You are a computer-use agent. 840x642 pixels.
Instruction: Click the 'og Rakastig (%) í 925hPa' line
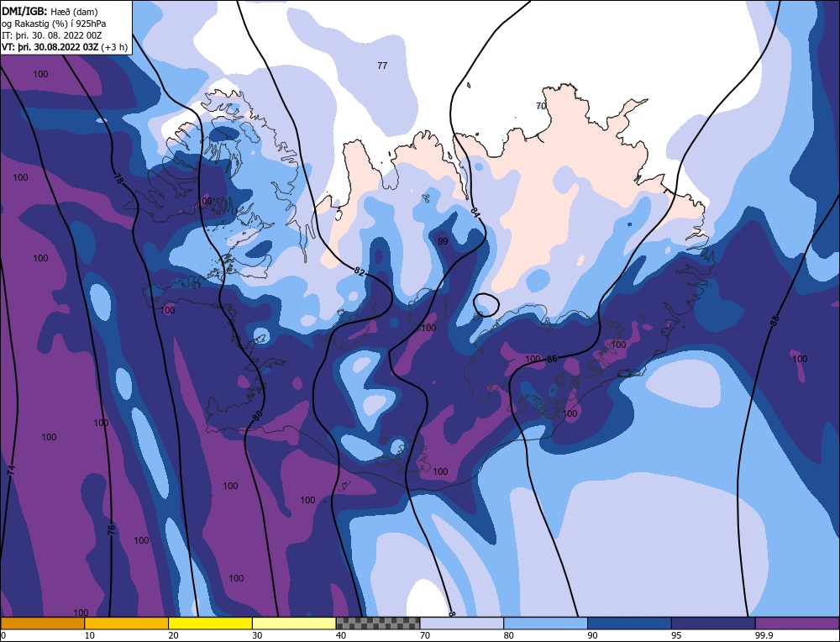54,24
